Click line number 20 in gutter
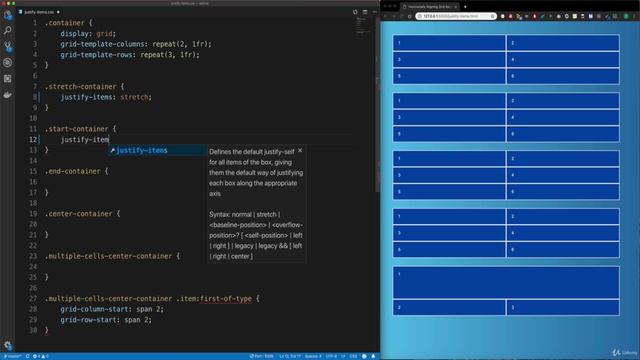This screenshot has height=360, width=640. pos(33,224)
